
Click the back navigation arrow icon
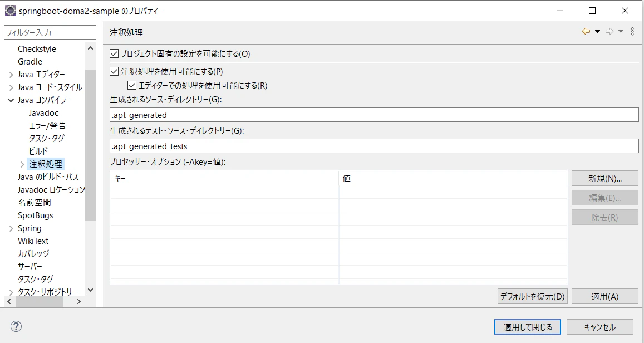coord(586,32)
